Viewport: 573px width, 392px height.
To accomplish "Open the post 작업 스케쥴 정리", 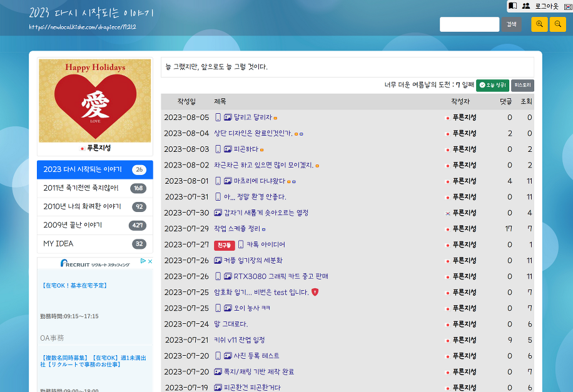I will point(237,228).
